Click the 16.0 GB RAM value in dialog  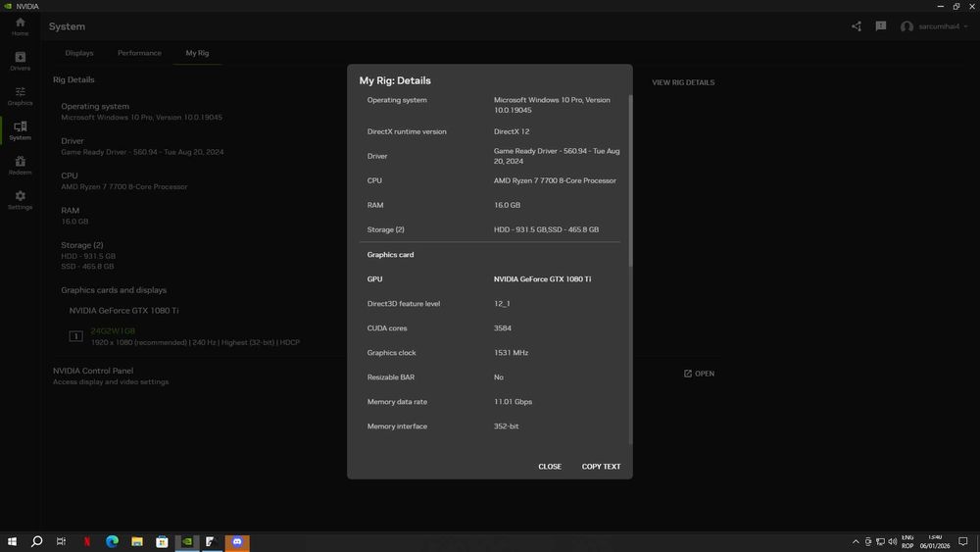point(507,205)
